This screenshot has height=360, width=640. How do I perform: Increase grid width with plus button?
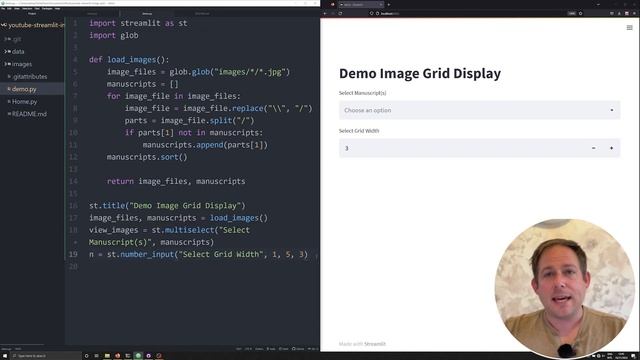611,148
